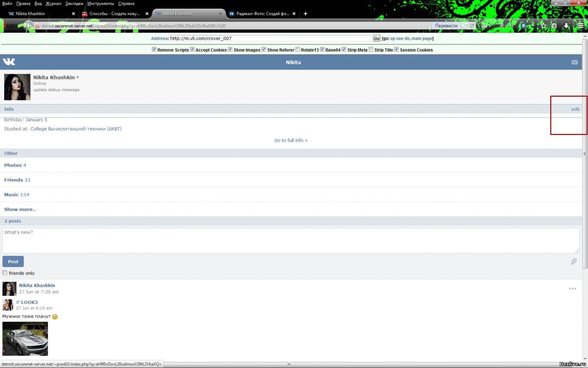Reload the page with the refresh icon
Screen dimensions: 588x368
tap(472, 26)
